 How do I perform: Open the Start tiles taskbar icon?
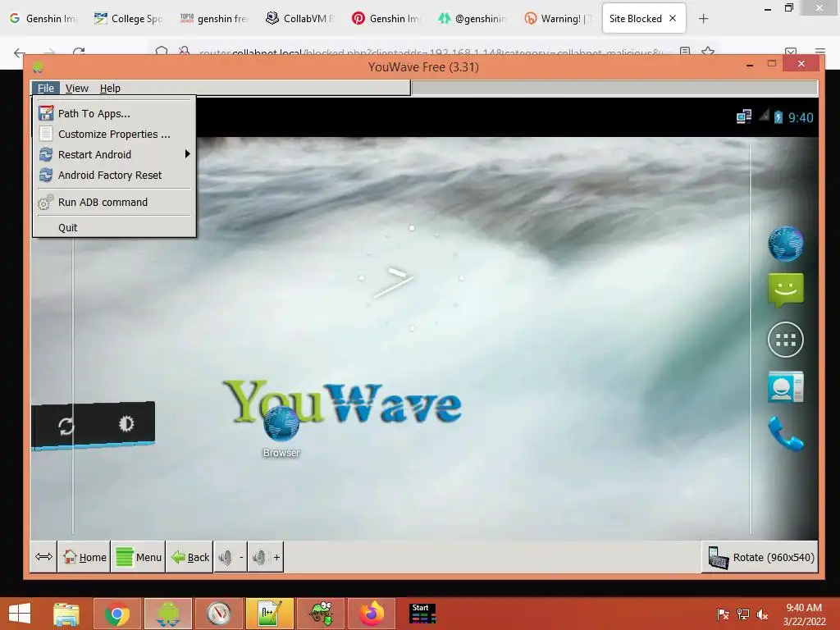[x=422, y=614]
